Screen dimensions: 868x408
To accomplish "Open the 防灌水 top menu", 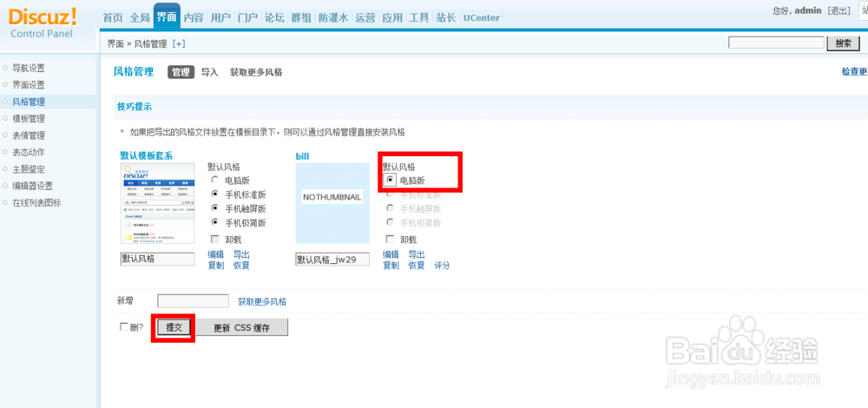I will point(333,17).
